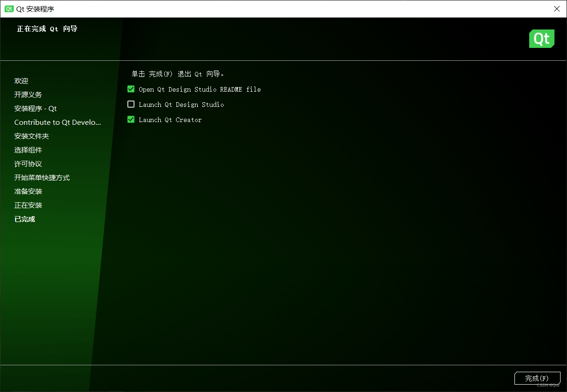
Task: Select the bold 已完成 step
Action: click(24, 219)
